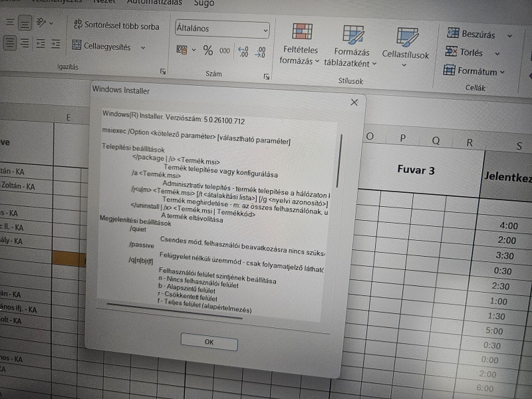Open Automatizálás ribbon tab

coord(154,3)
